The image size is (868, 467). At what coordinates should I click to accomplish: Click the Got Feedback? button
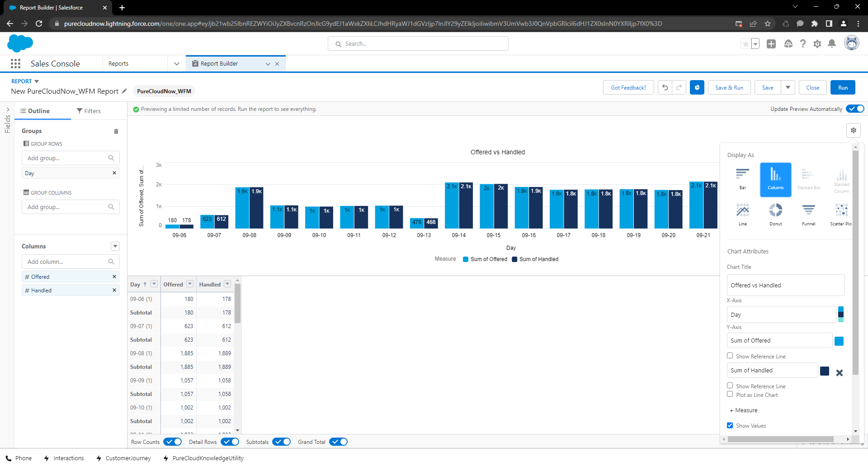pos(628,88)
